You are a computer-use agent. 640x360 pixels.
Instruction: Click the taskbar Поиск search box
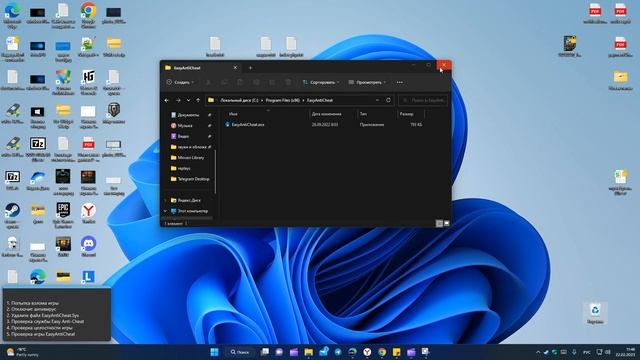point(240,352)
